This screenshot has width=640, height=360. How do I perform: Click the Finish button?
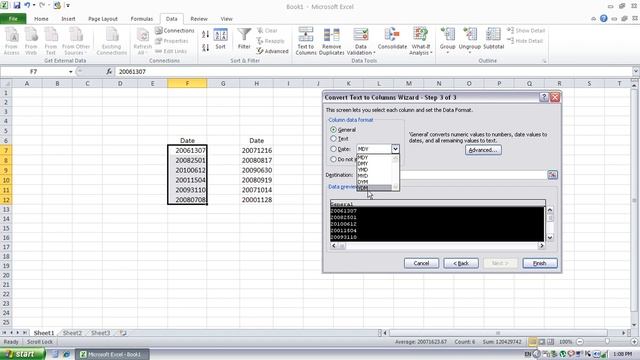click(x=540, y=263)
